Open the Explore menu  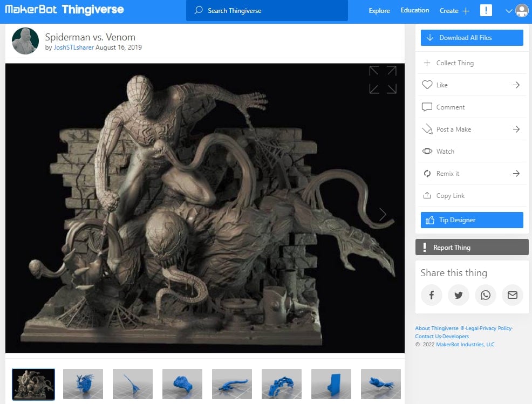[379, 10]
